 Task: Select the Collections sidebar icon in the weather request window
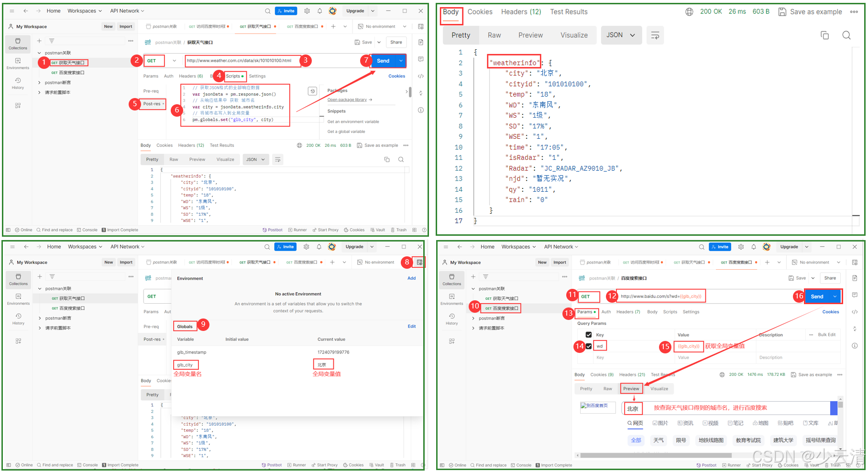(18, 44)
